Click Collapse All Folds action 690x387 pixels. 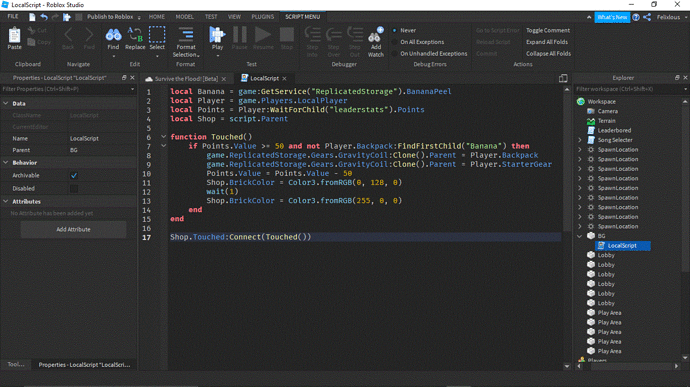click(x=548, y=53)
